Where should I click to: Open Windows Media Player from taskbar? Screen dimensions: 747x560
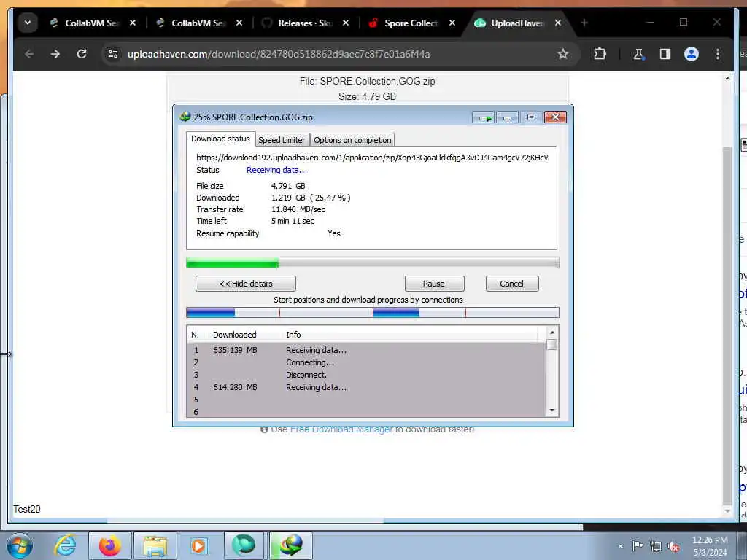198,545
